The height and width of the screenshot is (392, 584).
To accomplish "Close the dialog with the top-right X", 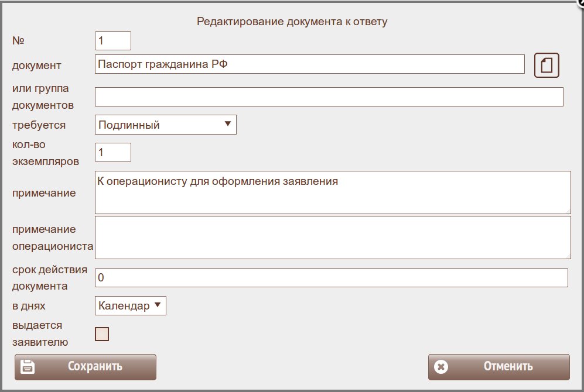I will click(x=580, y=2).
